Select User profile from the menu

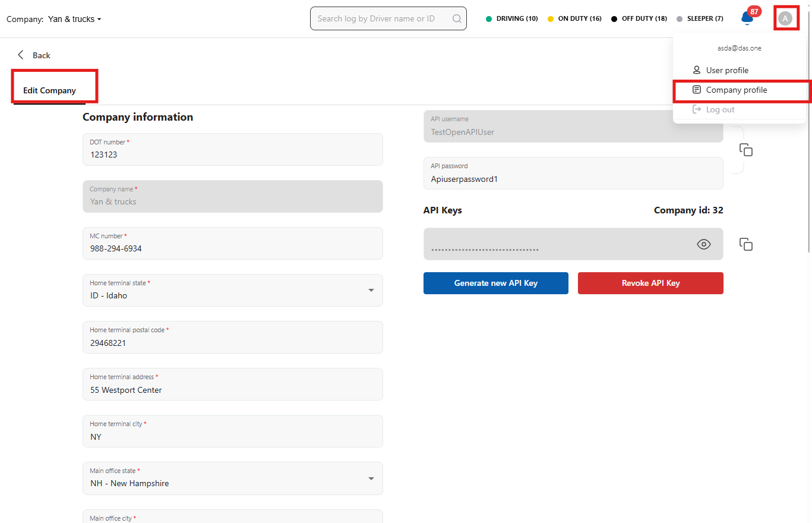pyautogui.click(x=727, y=70)
